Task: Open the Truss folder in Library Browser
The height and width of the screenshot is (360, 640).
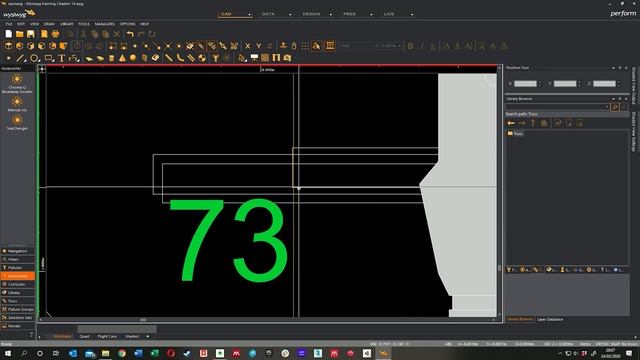Action: [x=515, y=133]
